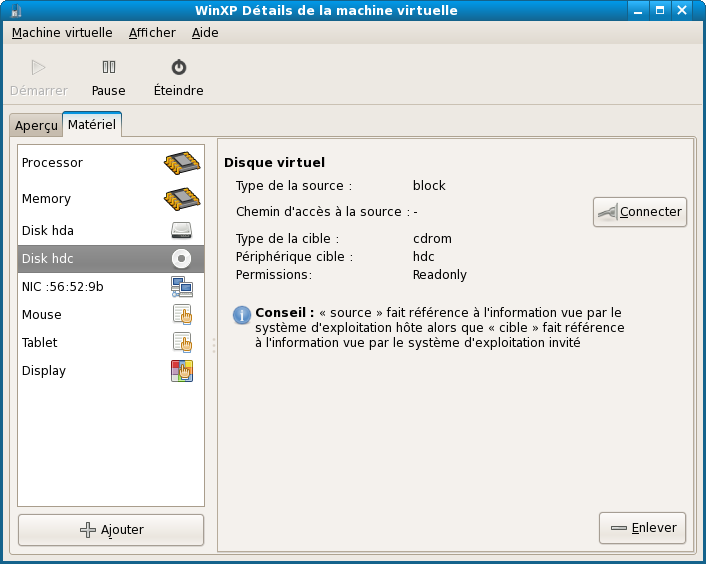Remove the device with Enlever button
The height and width of the screenshot is (564, 706).
pyautogui.click(x=643, y=528)
